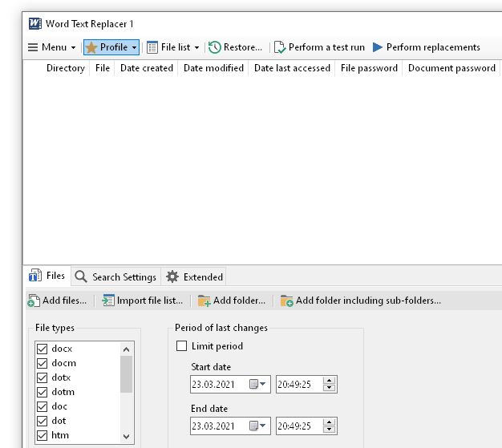Viewport: 502px width, 448px height.
Task: Click the Add folder... button
Action: point(232,301)
